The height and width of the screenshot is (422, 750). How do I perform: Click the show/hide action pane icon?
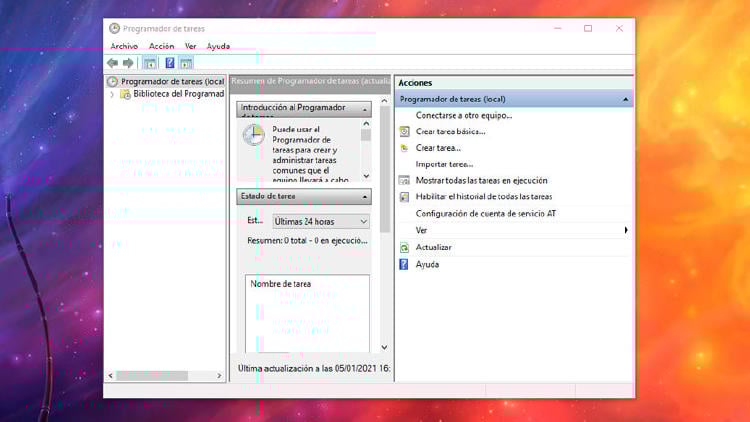[x=186, y=63]
